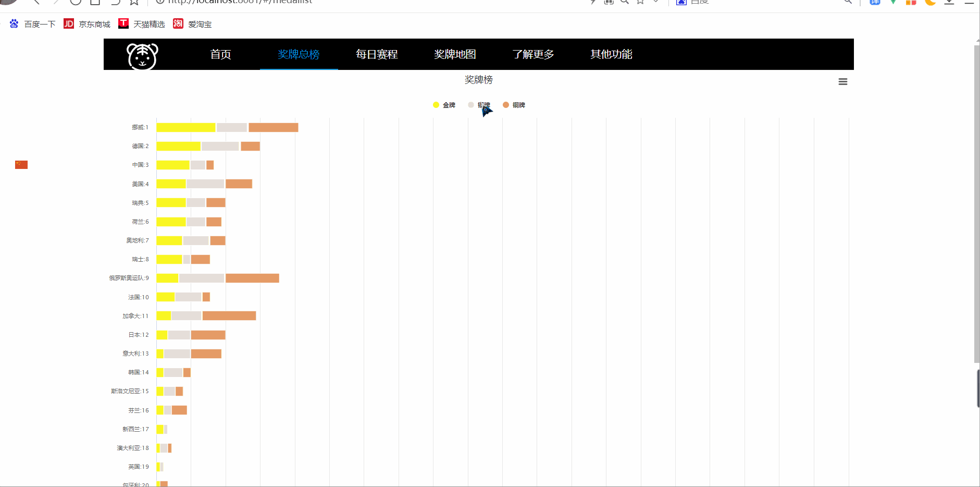
Task: Click Japan's orange bronze bar
Action: pos(208,335)
